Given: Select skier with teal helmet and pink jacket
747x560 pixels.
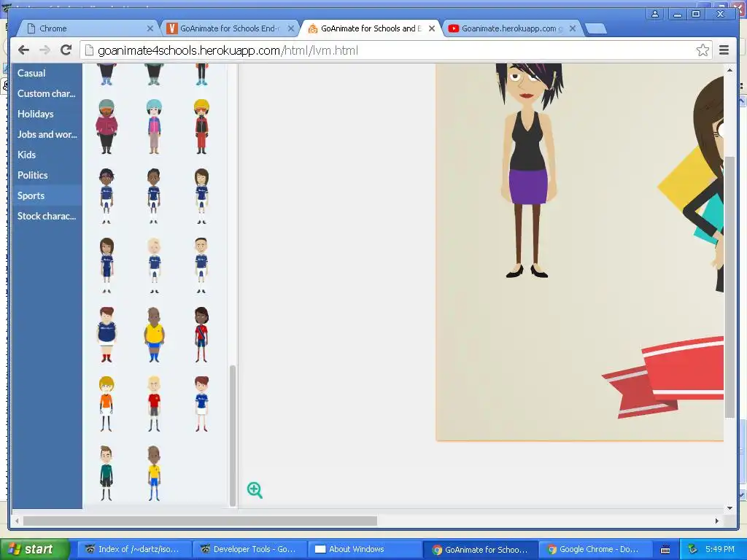Looking at the screenshot, I should coord(154,127).
